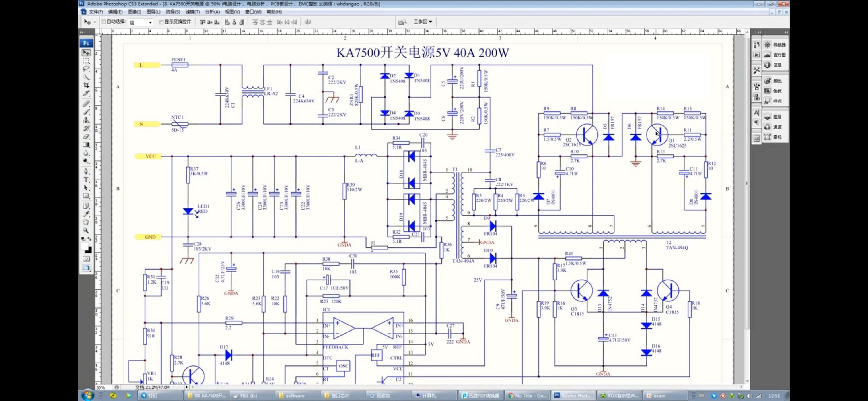This screenshot has width=868, height=401.
Task: Open the 文件(F) menu
Action: (96, 12)
